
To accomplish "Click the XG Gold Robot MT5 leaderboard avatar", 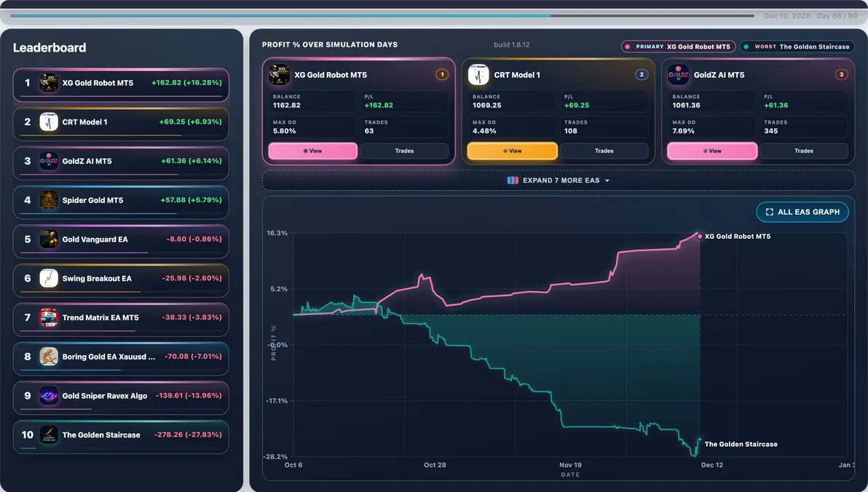I will [x=49, y=83].
